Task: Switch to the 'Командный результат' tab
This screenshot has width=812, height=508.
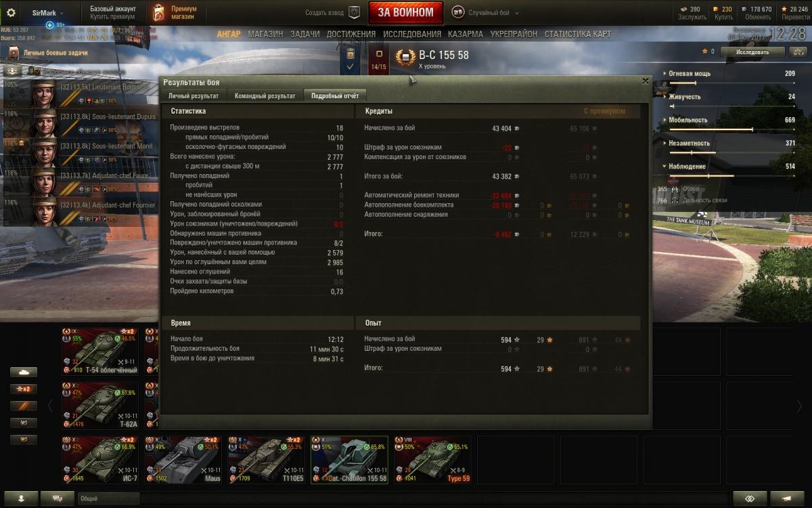Action: click(265, 96)
